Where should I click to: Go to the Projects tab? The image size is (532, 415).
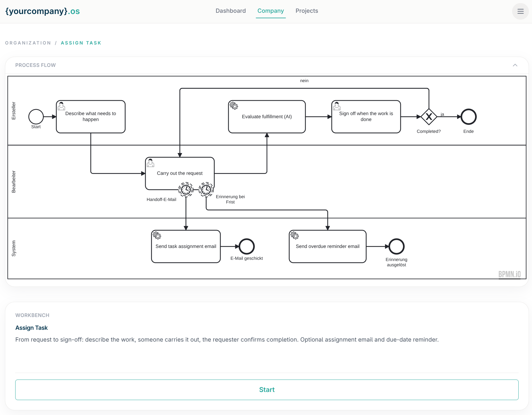pyautogui.click(x=307, y=11)
